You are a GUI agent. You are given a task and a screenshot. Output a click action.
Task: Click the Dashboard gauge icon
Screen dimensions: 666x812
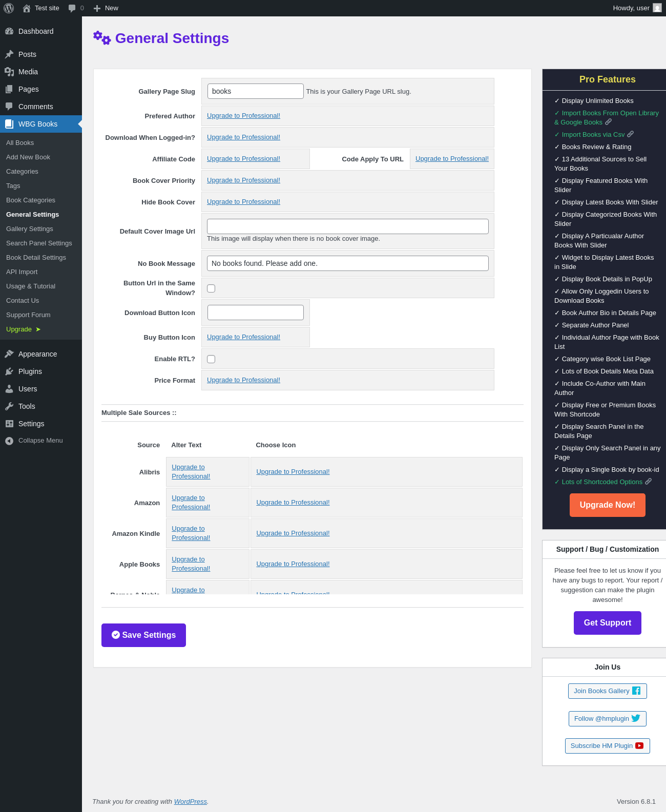coord(9,31)
